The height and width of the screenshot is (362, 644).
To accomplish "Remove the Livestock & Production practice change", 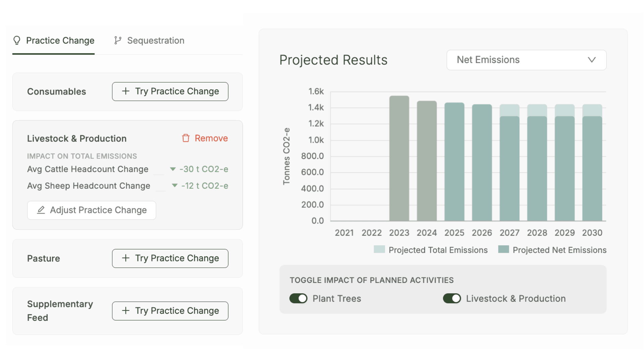I will pos(205,138).
